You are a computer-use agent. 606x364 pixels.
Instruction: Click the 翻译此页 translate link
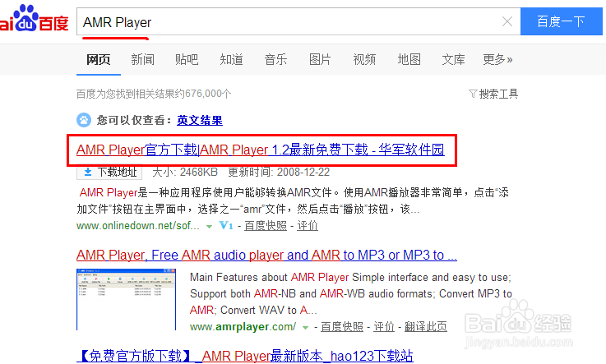tap(425, 327)
